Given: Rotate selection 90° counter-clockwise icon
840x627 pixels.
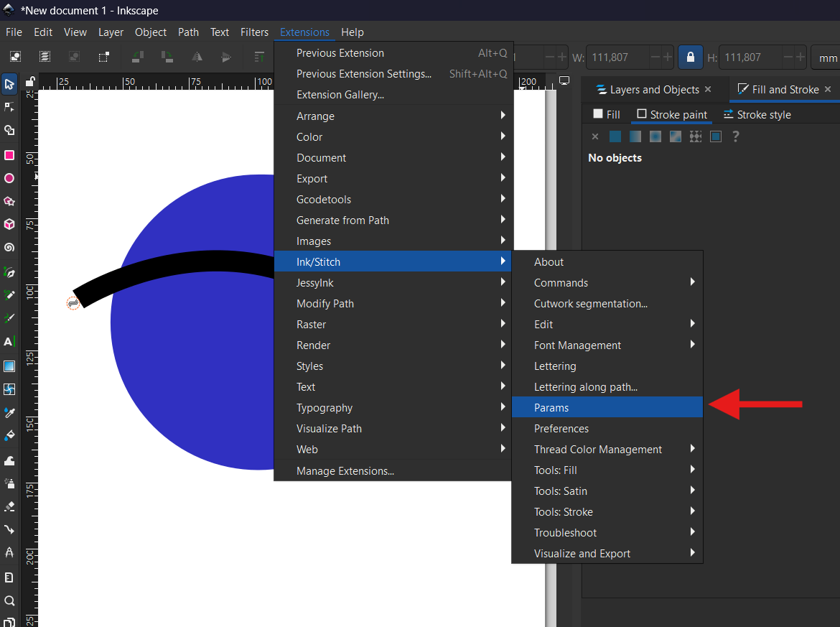Looking at the screenshot, I should click(x=138, y=57).
